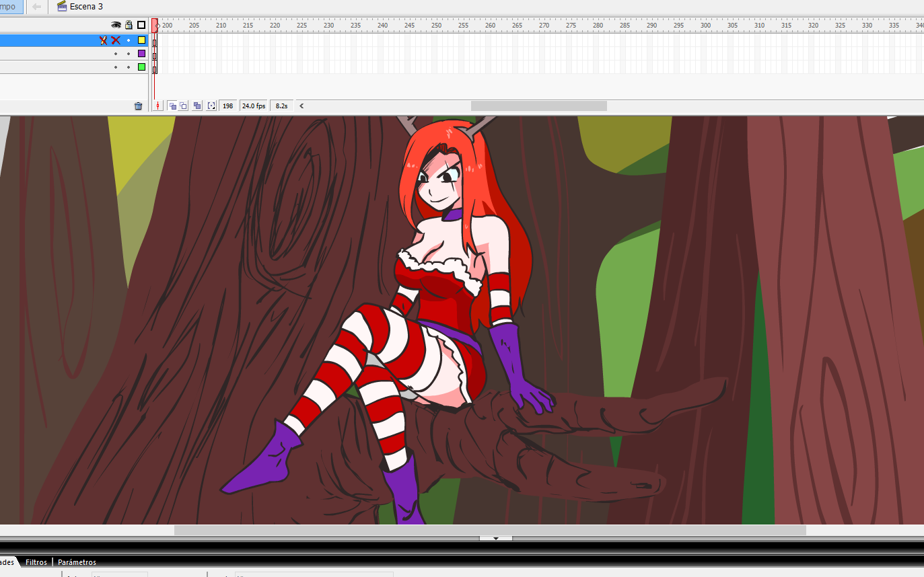The height and width of the screenshot is (577, 924).
Task: Click the timeline horizontal scrollbar
Action: point(538,105)
